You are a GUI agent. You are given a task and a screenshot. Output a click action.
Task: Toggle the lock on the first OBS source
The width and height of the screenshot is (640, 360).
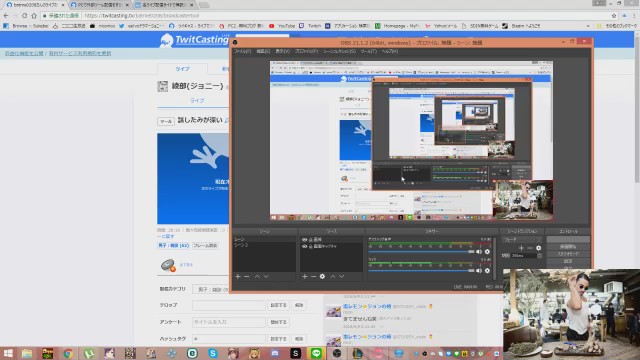pyautogui.click(x=310, y=240)
